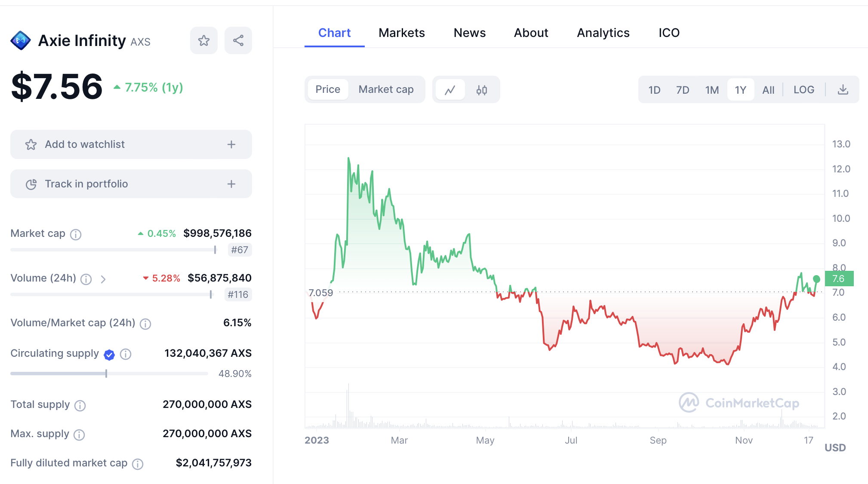Select the Price chart toggle
This screenshot has height=484, width=868.
(328, 89)
